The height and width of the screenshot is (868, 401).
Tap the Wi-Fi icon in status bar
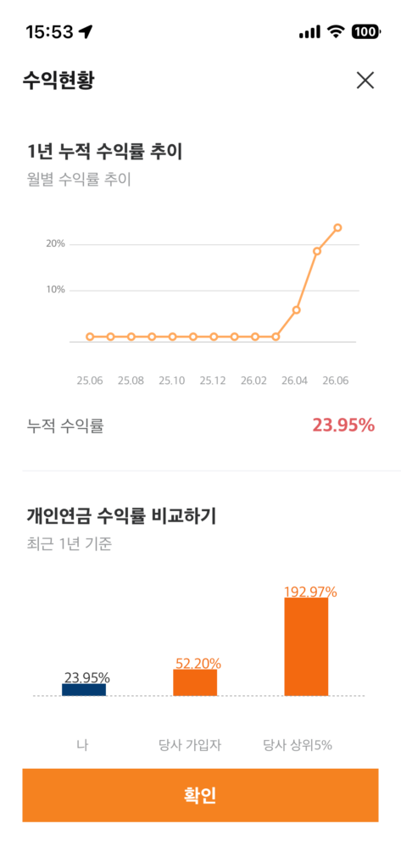[x=335, y=32]
